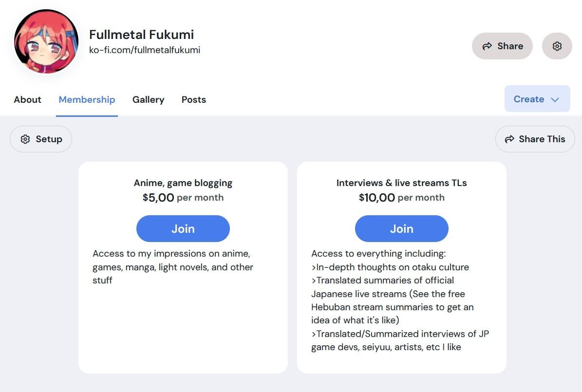Image resolution: width=582 pixels, height=392 pixels.
Task: Click the share arrow icon beside 'Share'
Action: [487, 46]
